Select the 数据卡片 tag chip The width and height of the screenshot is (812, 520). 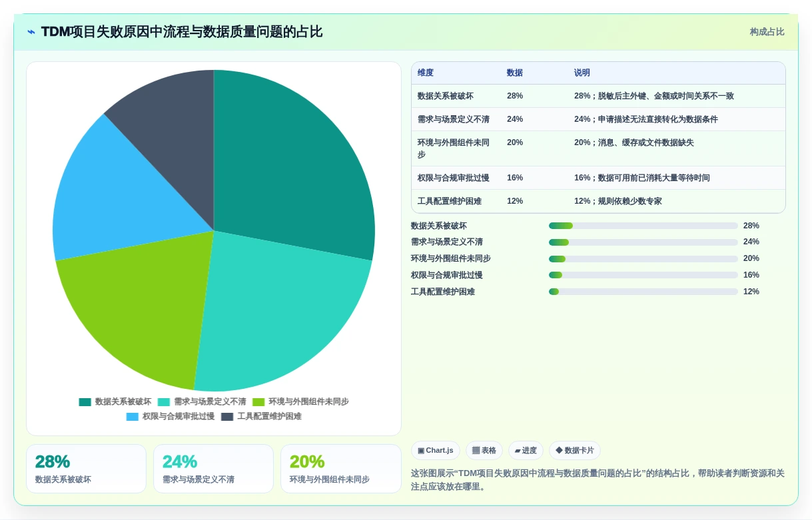click(x=575, y=451)
